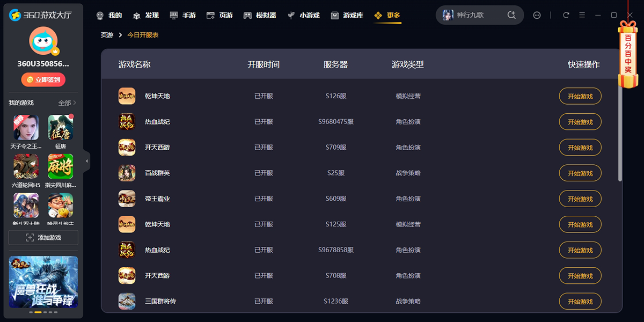This screenshot has height=322, width=644.
Task: Click the message bubble icon in title bar
Action: coord(537,16)
